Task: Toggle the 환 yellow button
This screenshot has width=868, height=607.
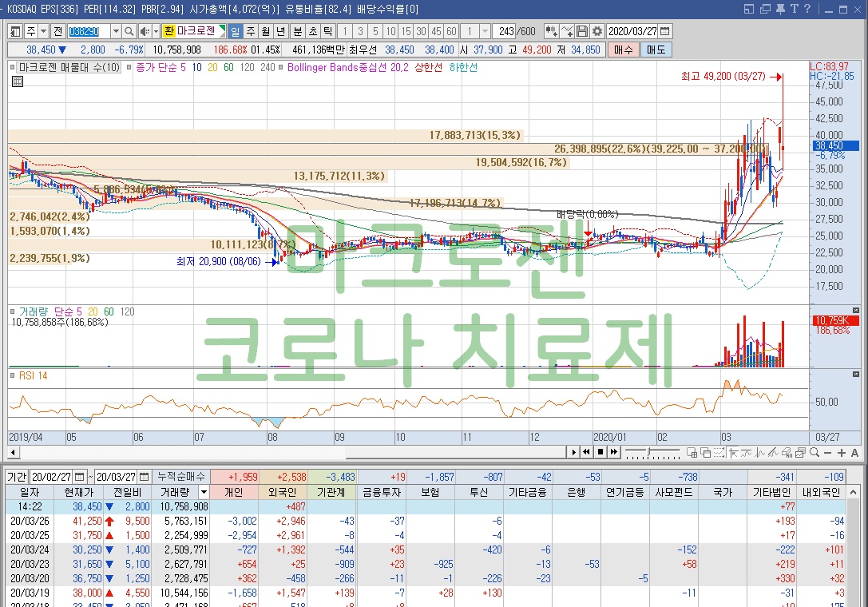Action: click(x=168, y=32)
